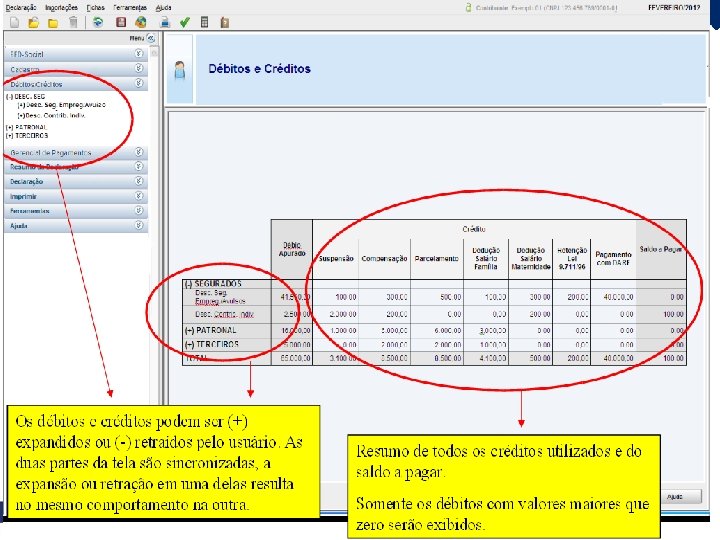Viewport: 720px width, 540px height.
Task: Click the Desc. Contrib. Indiv. table row label
Action: (x=225, y=315)
